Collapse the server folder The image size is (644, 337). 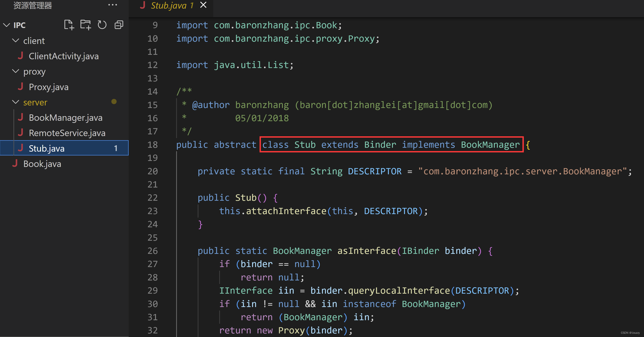16,102
